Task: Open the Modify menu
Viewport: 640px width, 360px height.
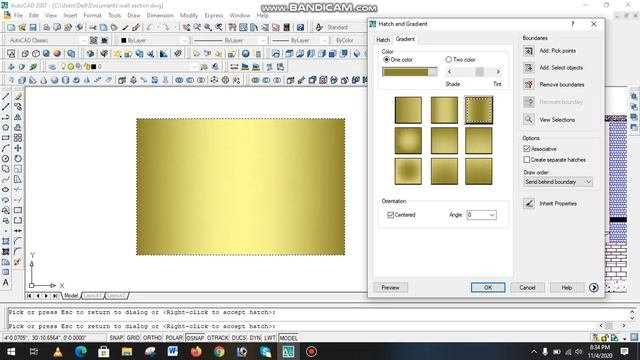Action: click(189, 15)
